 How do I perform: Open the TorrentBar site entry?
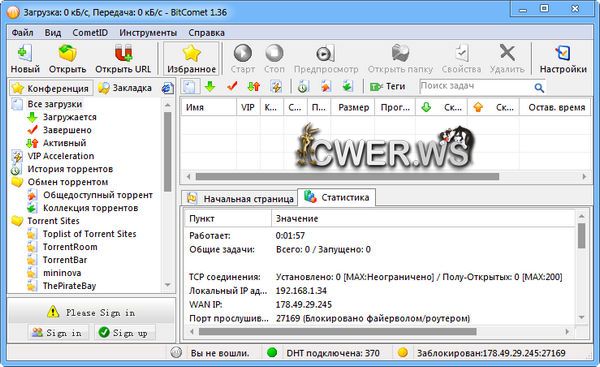[65, 260]
